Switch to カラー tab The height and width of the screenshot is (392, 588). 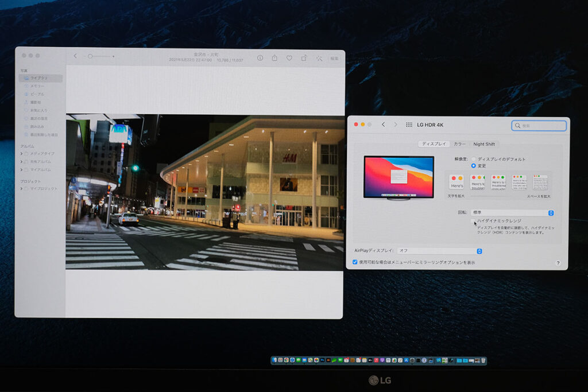(459, 144)
